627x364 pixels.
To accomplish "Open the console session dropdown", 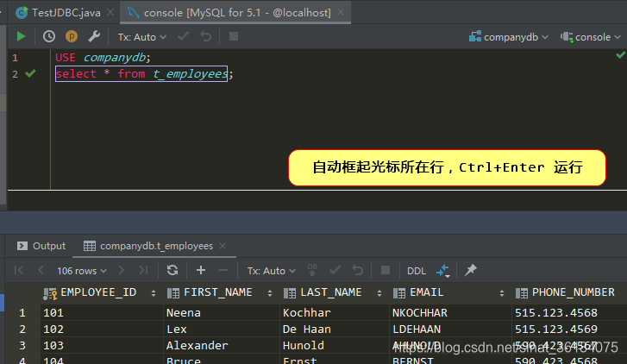I will coord(590,37).
